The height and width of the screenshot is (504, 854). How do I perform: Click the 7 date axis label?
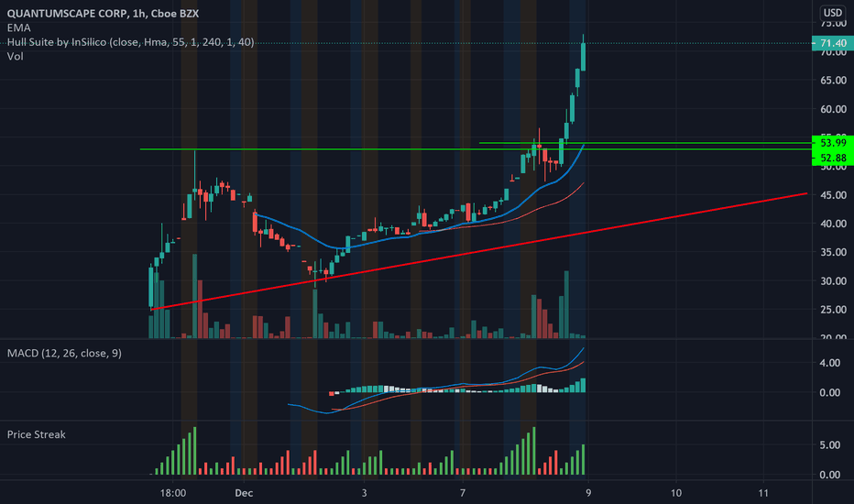(463, 493)
